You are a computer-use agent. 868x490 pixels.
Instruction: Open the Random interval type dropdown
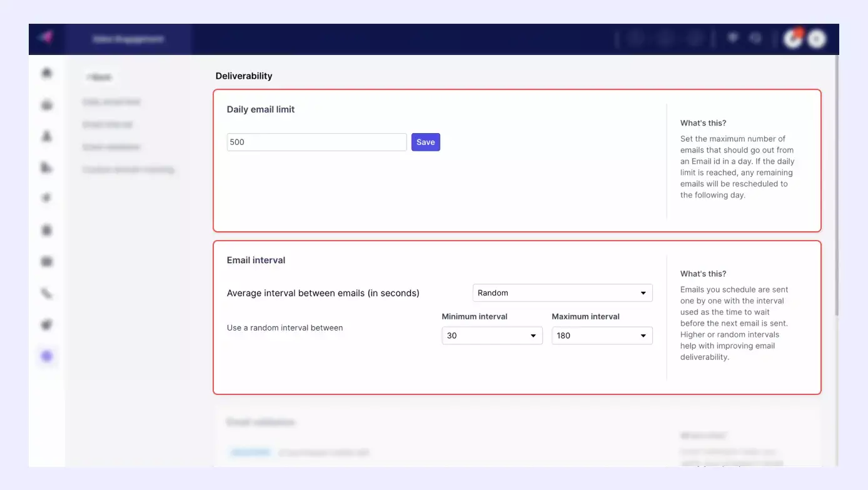562,292
